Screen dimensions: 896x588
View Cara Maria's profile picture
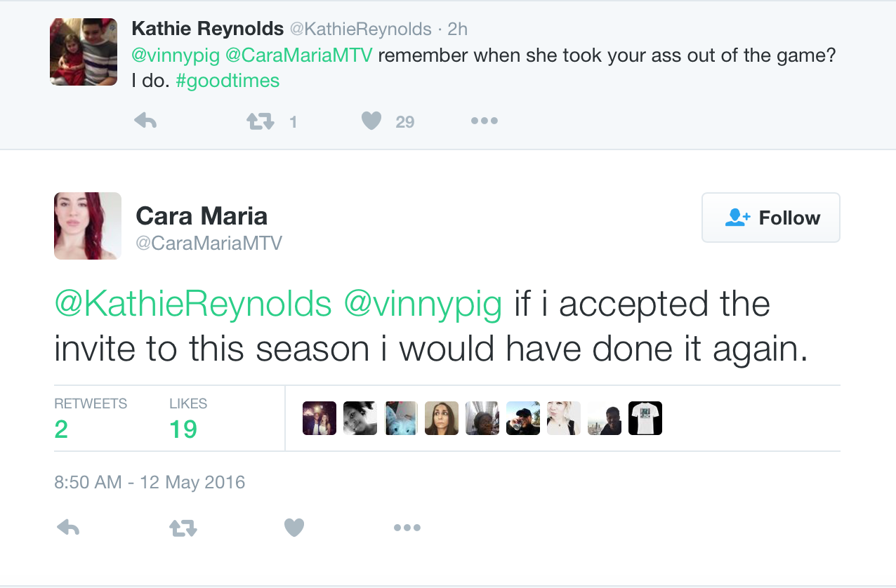coord(88,226)
